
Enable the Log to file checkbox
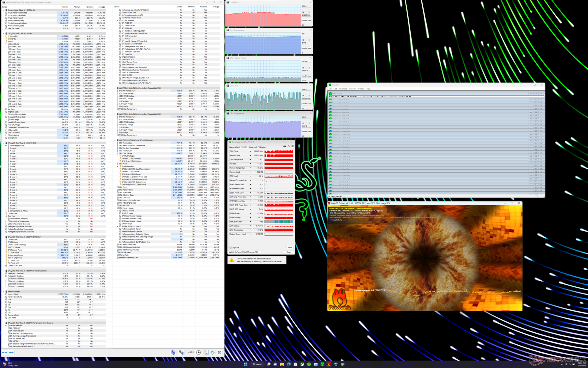pos(231,247)
